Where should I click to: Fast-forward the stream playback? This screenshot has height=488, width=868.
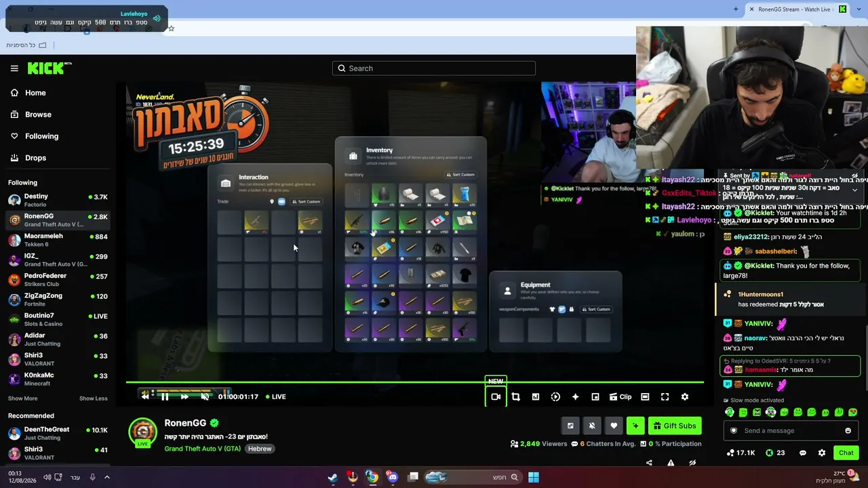coord(184,396)
